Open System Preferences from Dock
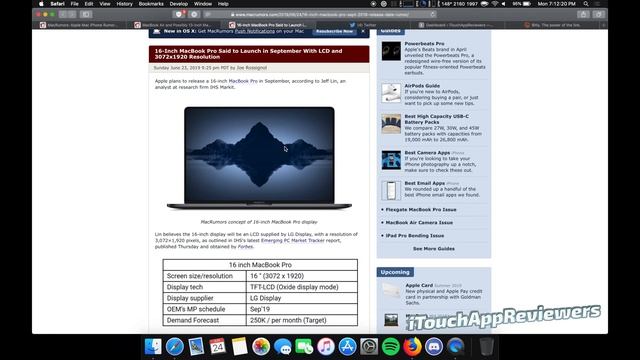 [x=369, y=347]
